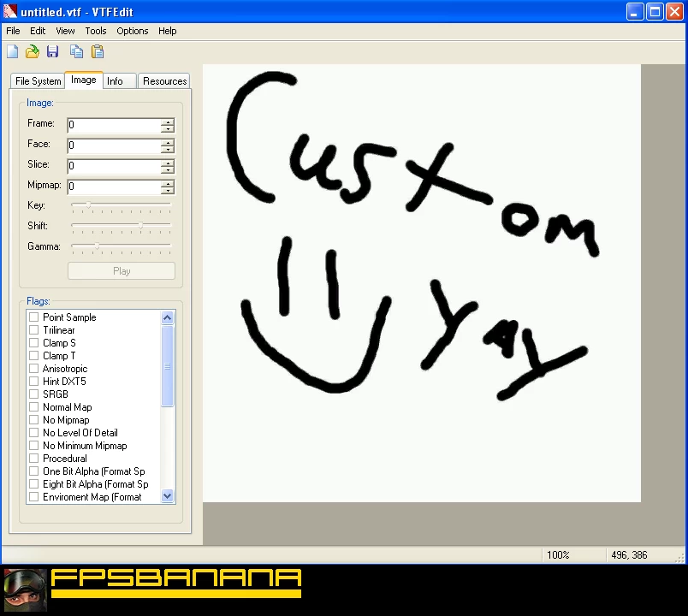Viewport: 688px width, 616px height.
Task: Enable the No Mipmap flag
Action: tap(33, 419)
